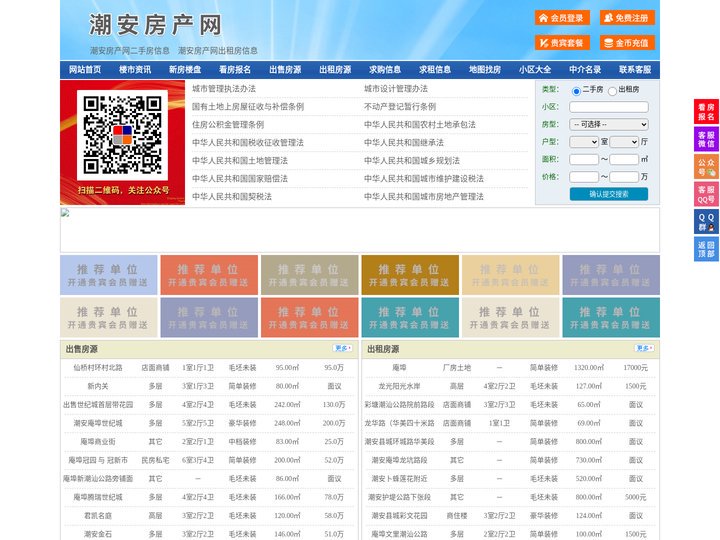720x540 pixels.
Task: Open 新房楼盘 nav item
Action: point(185,70)
